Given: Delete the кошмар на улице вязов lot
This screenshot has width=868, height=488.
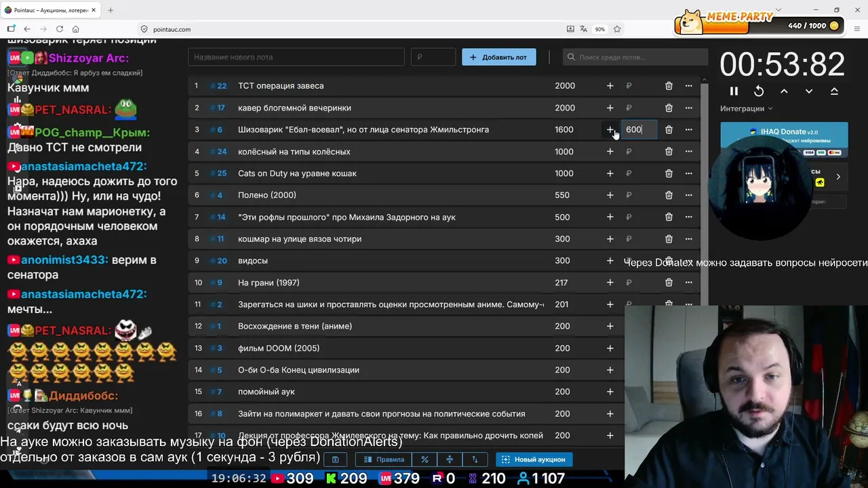Looking at the screenshot, I should pos(669,239).
